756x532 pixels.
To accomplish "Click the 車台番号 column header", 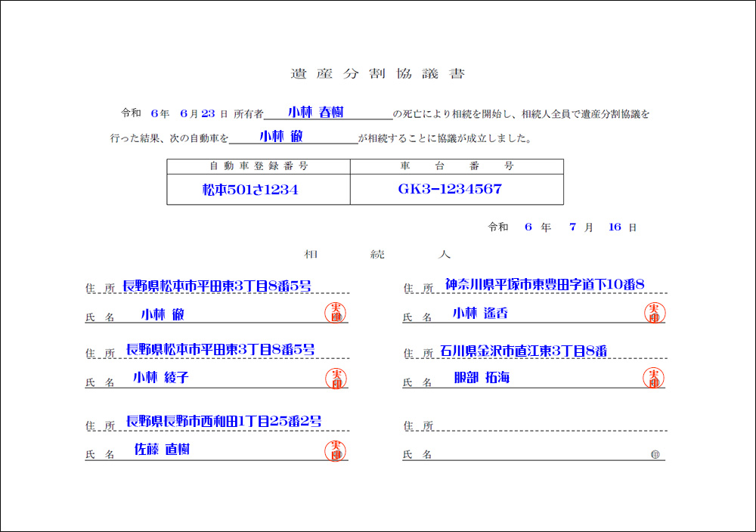I will [456, 166].
